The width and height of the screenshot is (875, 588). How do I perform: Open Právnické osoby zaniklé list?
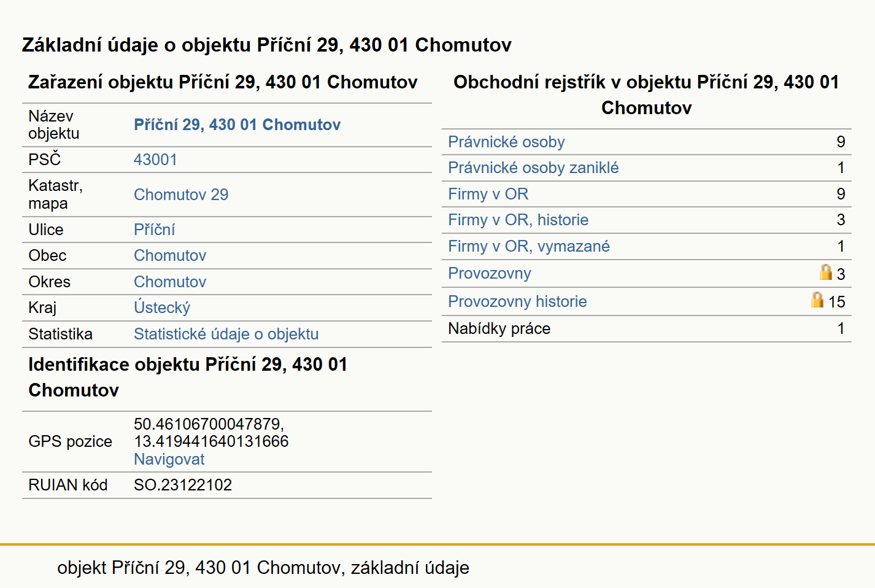point(533,168)
